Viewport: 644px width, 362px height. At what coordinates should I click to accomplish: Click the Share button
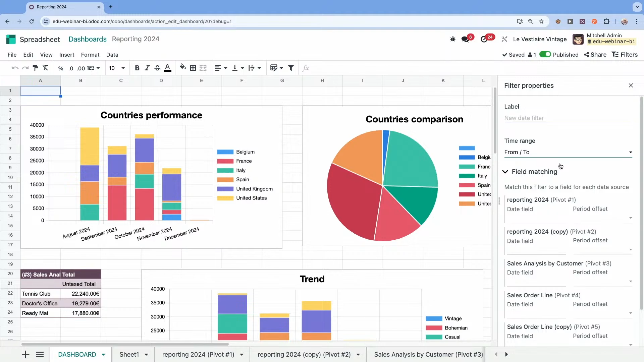point(595,54)
